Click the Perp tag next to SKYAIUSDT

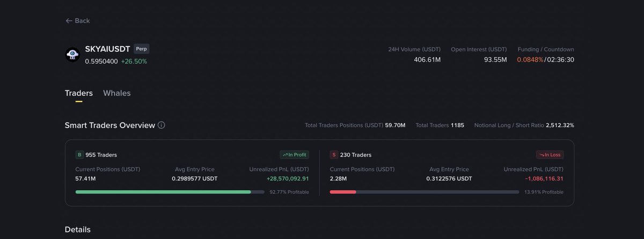pos(142,49)
